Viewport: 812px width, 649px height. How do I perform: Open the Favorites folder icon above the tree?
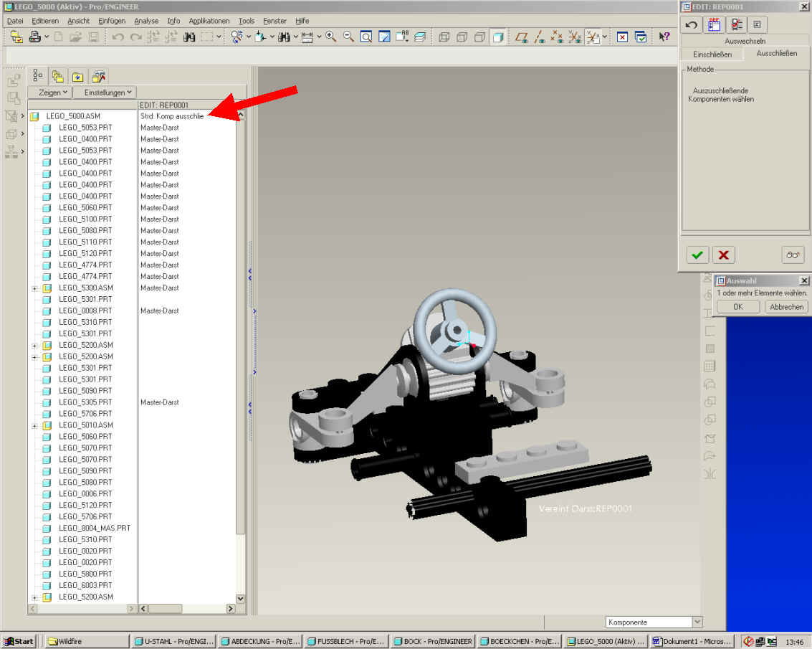coord(77,77)
